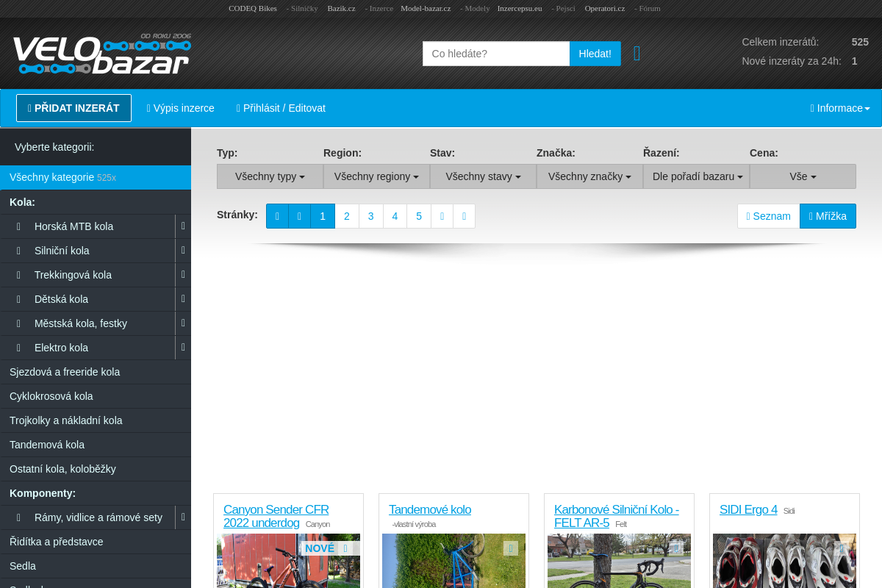The height and width of the screenshot is (588, 882).
Task: Expand the Elektro kola subcategories
Action: pyautogui.click(x=183, y=348)
